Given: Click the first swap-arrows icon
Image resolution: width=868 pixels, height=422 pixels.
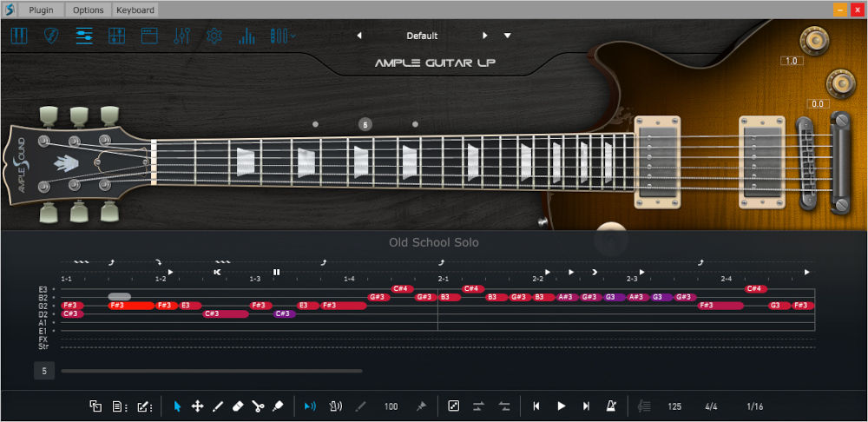Looking at the screenshot, I should click(478, 406).
